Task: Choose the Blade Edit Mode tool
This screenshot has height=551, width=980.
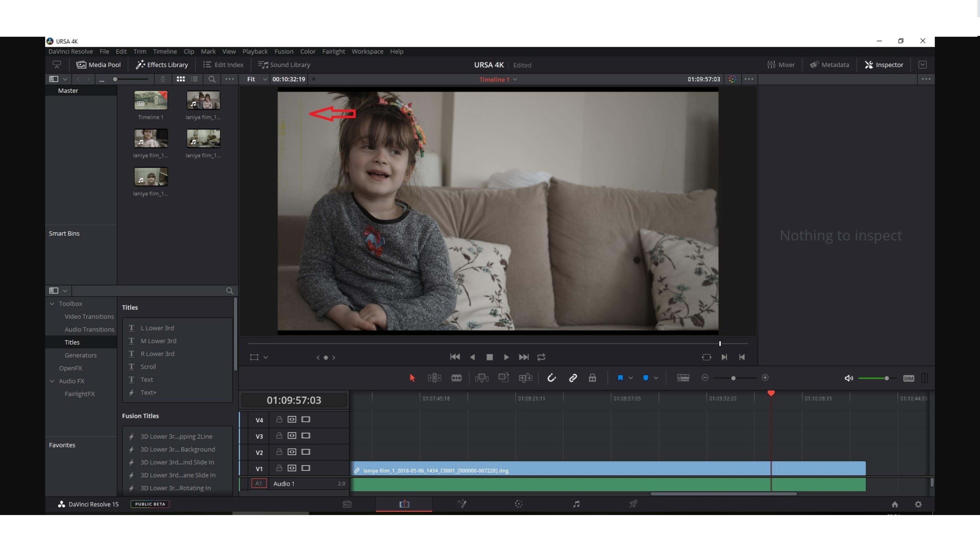Action: pyautogui.click(x=456, y=378)
